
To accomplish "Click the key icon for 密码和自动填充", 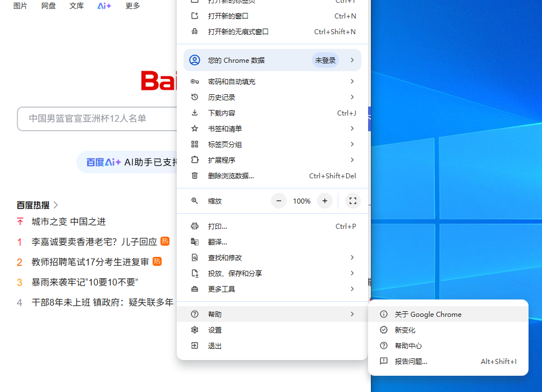I will coord(195,81).
